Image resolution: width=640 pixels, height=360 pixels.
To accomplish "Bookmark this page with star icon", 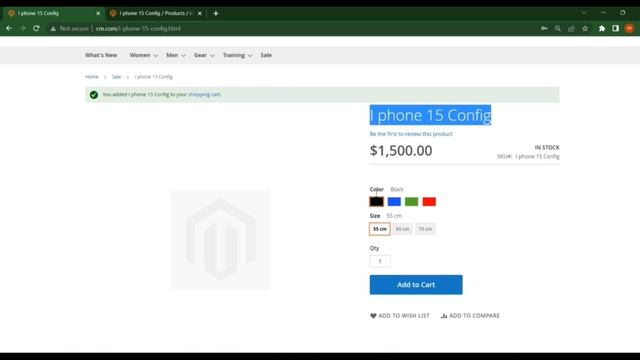I will pos(585,29).
